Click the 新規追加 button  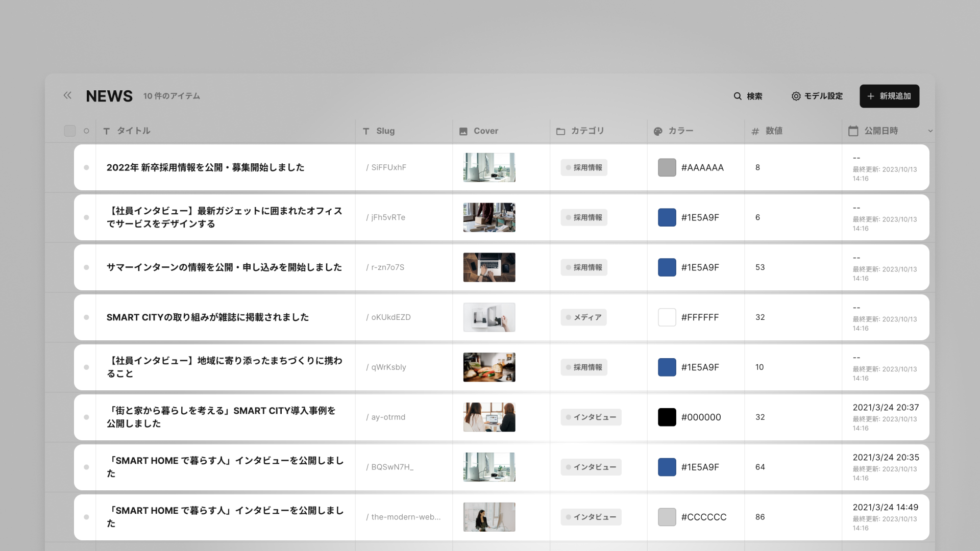click(889, 96)
